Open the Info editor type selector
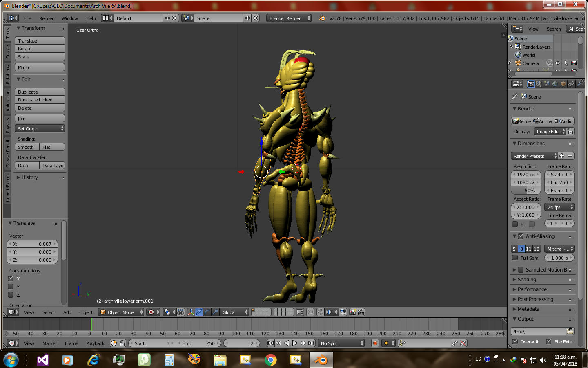 point(13,18)
